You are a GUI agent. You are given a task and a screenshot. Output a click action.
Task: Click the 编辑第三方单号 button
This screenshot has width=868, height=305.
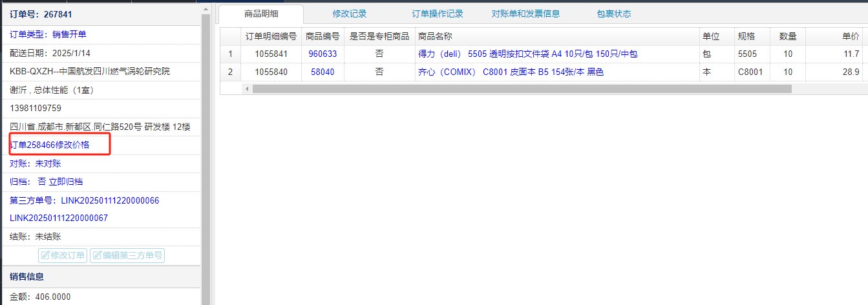click(x=127, y=255)
